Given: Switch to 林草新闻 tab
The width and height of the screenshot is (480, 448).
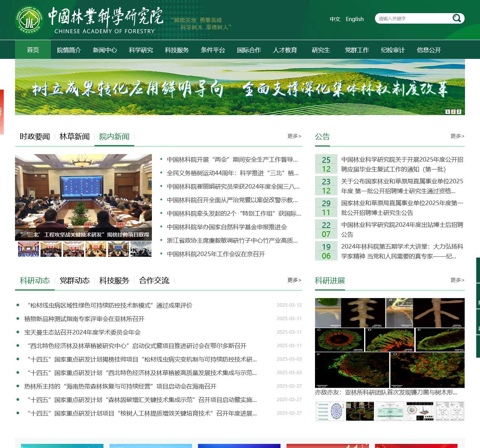Looking at the screenshot, I should point(75,136).
